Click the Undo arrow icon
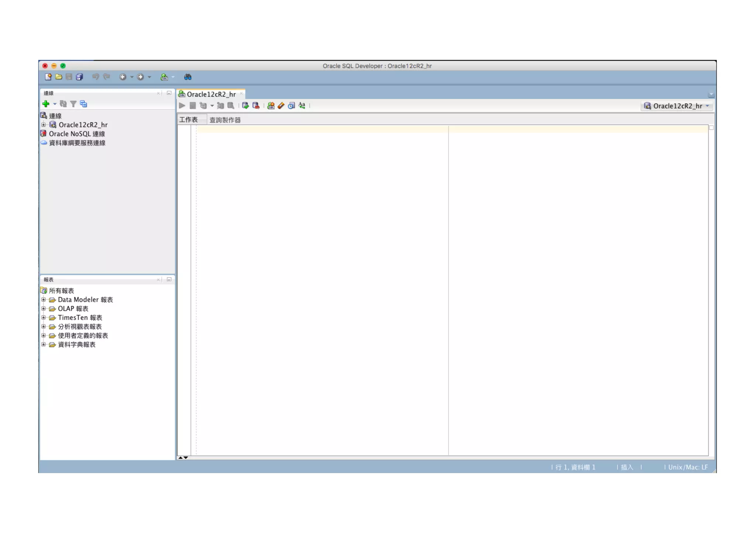 coord(96,77)
